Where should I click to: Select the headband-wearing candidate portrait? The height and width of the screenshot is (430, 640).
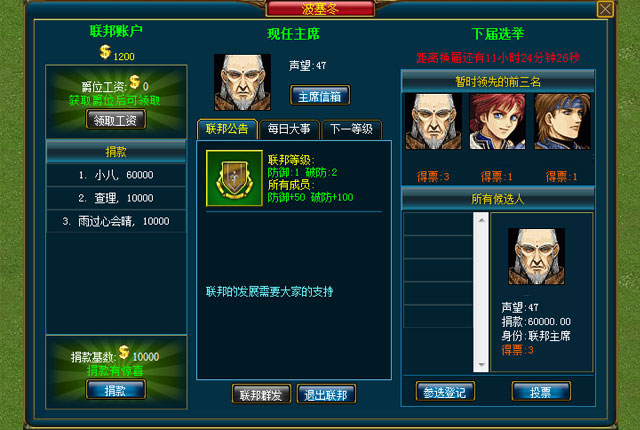(562, 121)
